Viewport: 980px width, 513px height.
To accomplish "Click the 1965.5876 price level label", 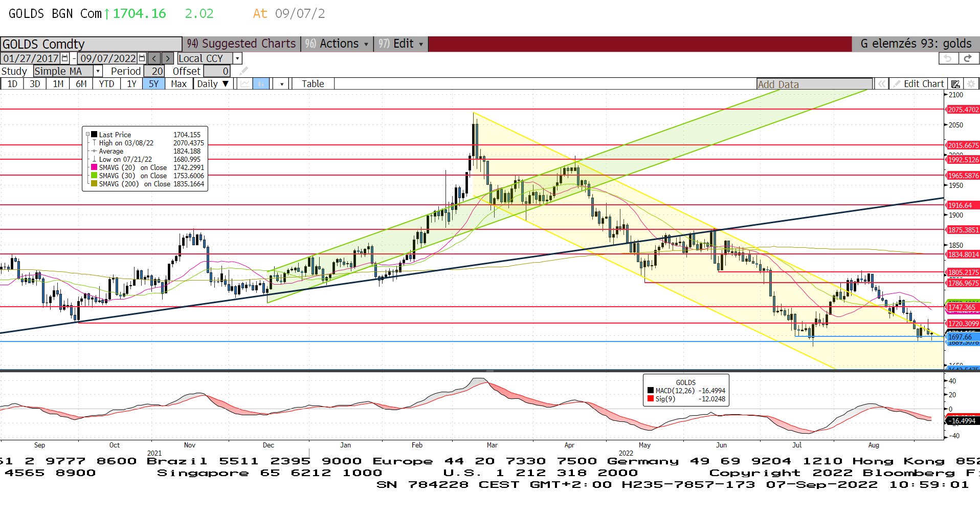I will (x=963, y=176).
